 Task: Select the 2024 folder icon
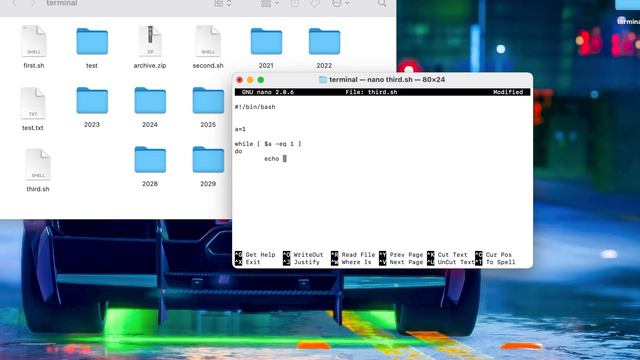[150, 100]
